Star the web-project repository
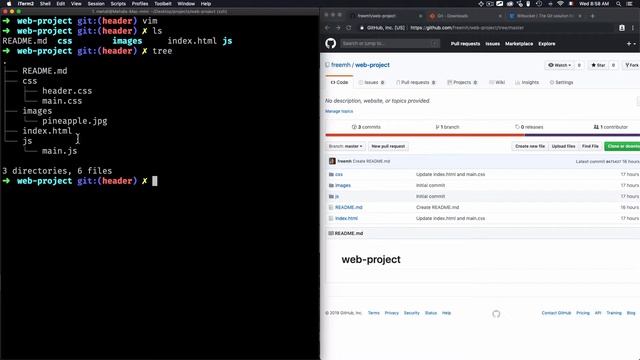 (598, 65)
